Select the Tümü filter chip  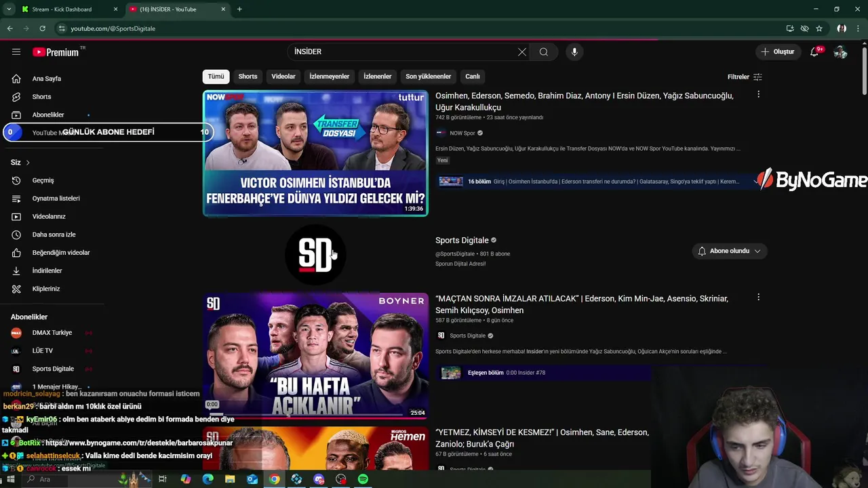click(x=216, y=77)
